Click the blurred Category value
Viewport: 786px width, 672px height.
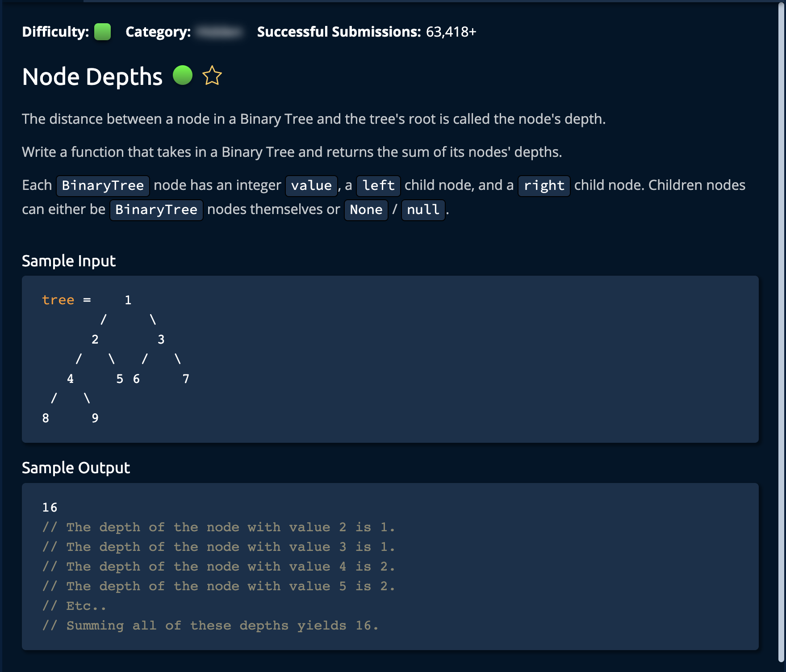220,32
